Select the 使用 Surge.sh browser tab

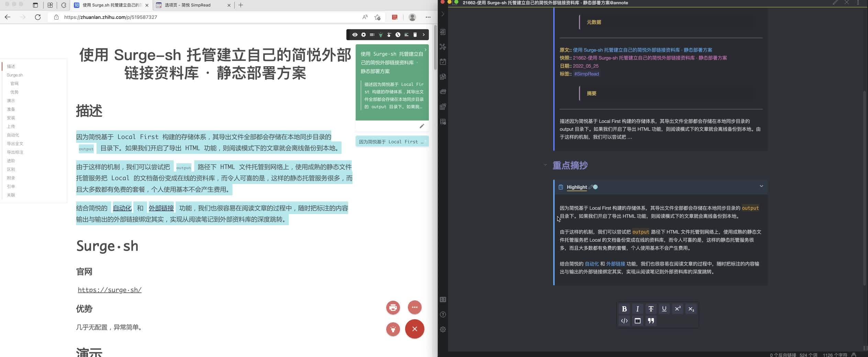click(x=111, y=5)
